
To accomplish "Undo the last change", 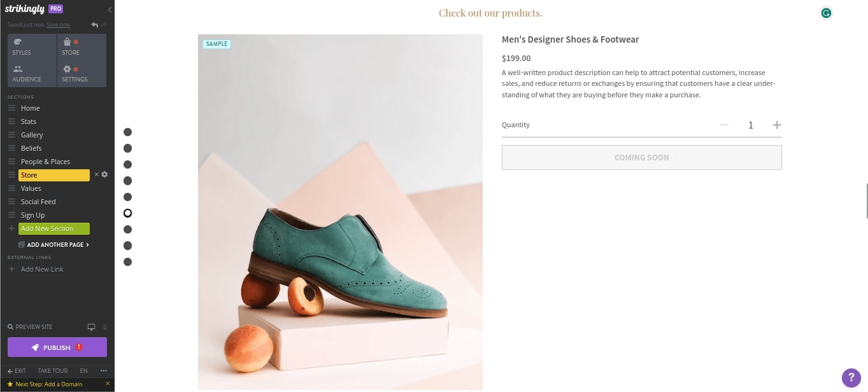I will [x=94, y=24].
